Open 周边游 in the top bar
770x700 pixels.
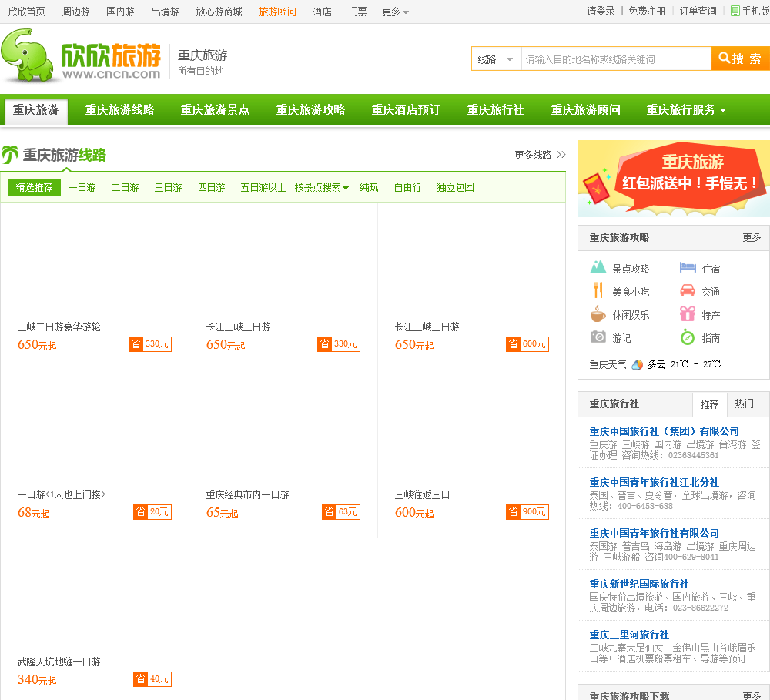[x=75, y=12]
